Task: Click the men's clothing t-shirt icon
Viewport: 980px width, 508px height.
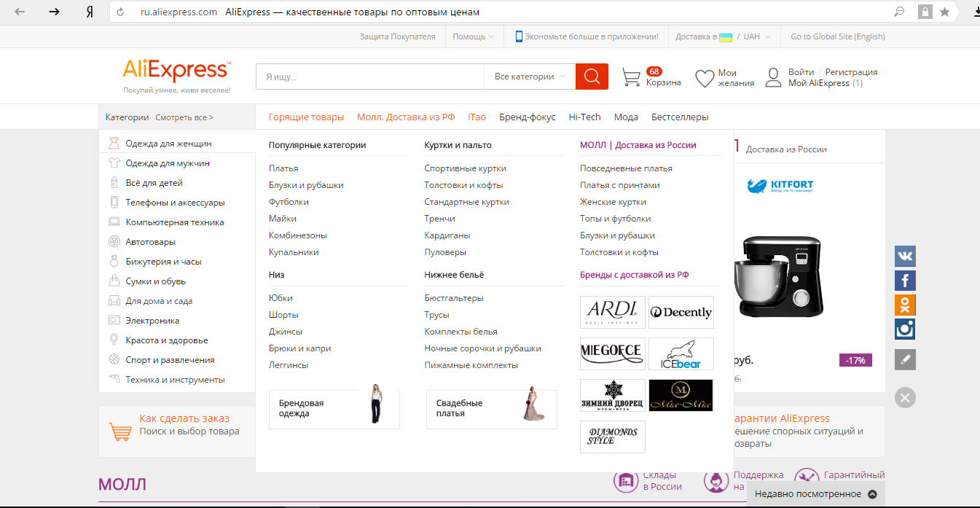Action: (114, 163)
